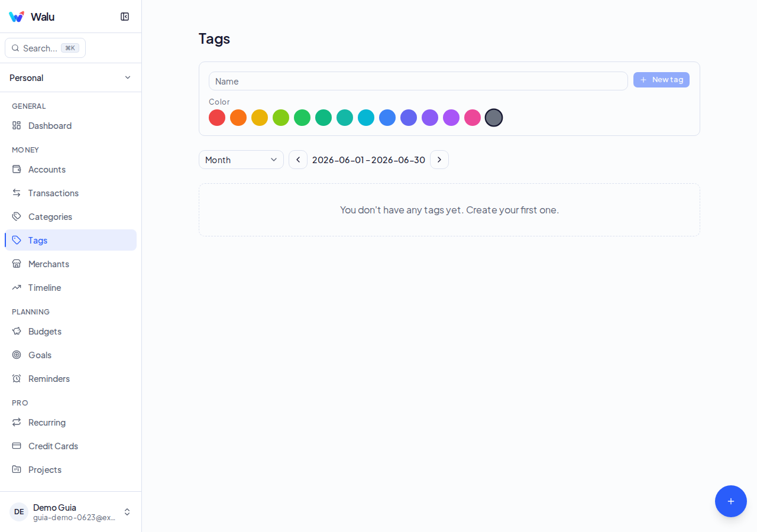
Task: Click the Budgets piggy bank icon
Action: click(17, 331)
